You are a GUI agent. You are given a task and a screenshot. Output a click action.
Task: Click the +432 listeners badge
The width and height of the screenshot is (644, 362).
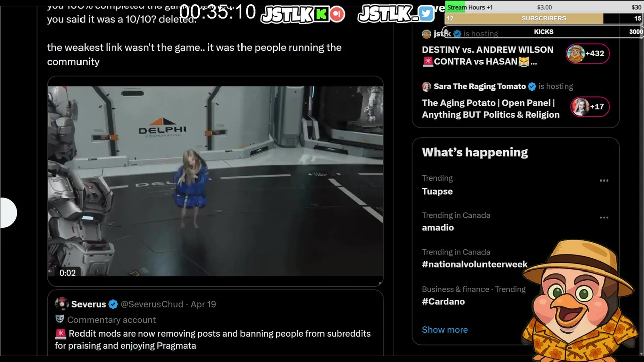(588, 54)
